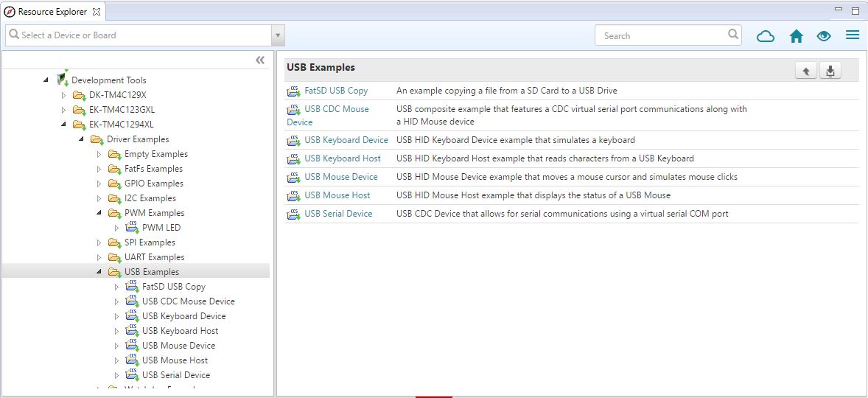Go to the Resource Explorer home page
The height and width of the screenshot is (398, 868).
pyautogui.click(x=796, y=36)
